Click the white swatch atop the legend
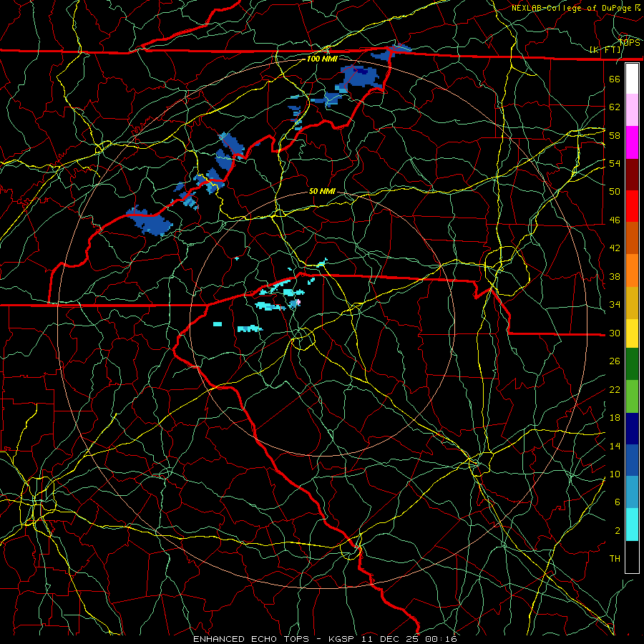 click(632, 79)
